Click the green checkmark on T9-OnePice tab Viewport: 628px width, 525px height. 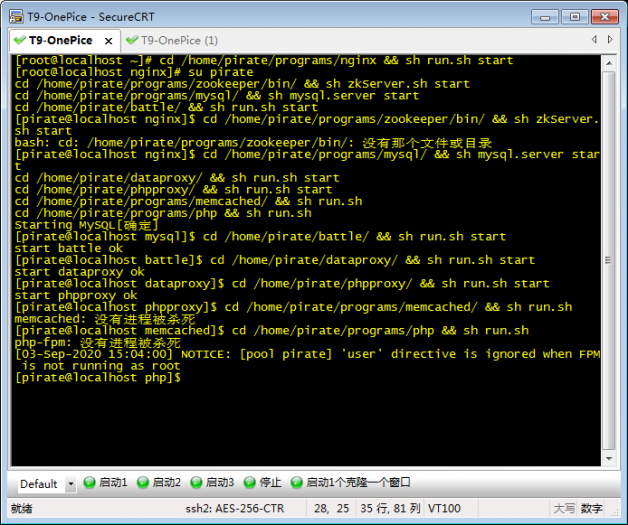click(x=19, y=40)
